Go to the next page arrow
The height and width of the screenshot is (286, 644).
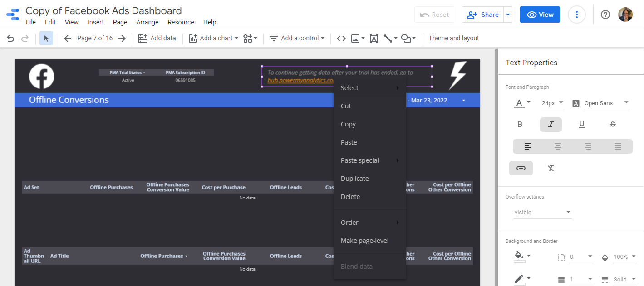tap(122, 39)
